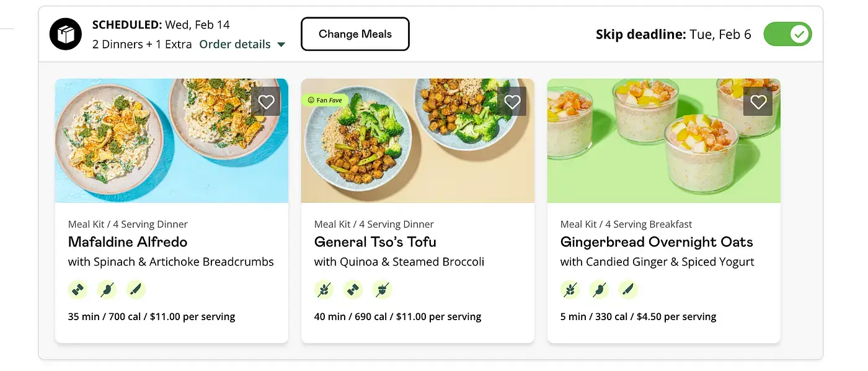Click the crossed-out wheat icon under General Tso's Tofu
The width and height of the screenshot is (868, 371).
[324, 289]
